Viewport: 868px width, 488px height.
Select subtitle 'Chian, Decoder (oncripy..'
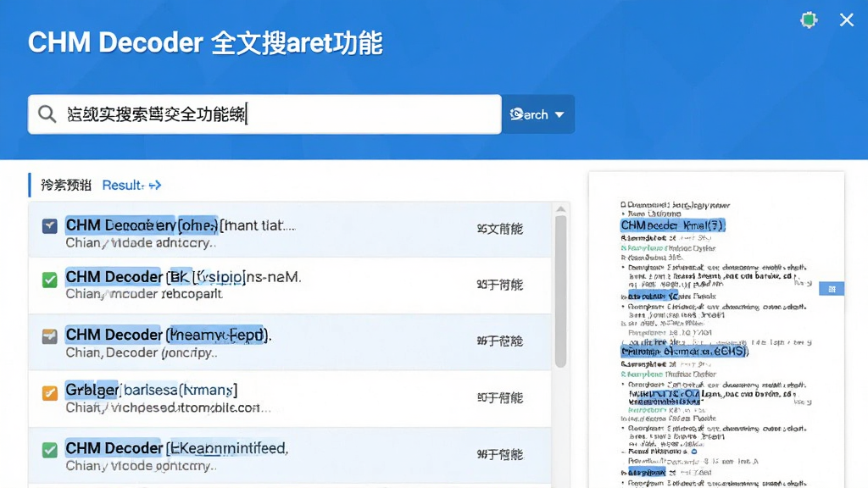point(142,352)
